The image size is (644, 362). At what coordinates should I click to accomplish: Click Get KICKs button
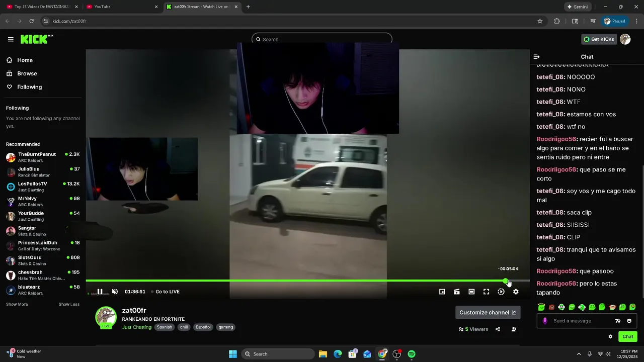coord(599,39)
